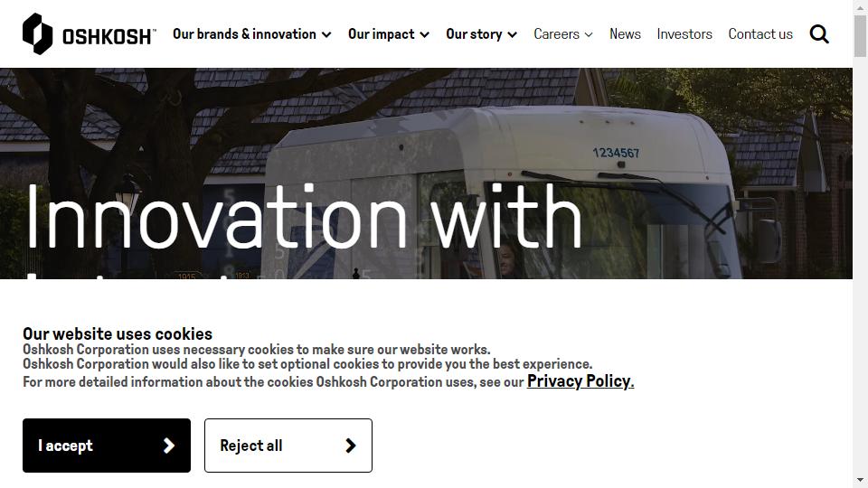Click the page scrollbar thumb
Viewport: 868px width, 488px height.
[x=860, y=36]
